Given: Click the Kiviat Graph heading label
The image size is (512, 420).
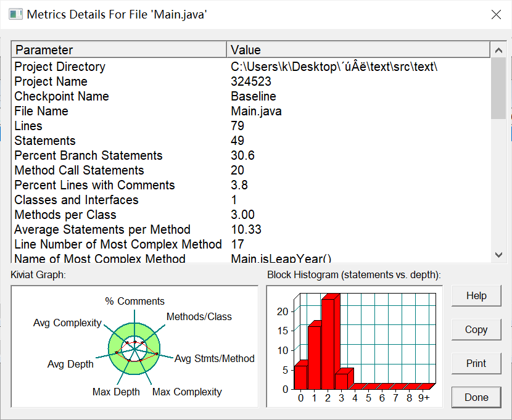Looking at the screenshot, I should tap(38, 275).
